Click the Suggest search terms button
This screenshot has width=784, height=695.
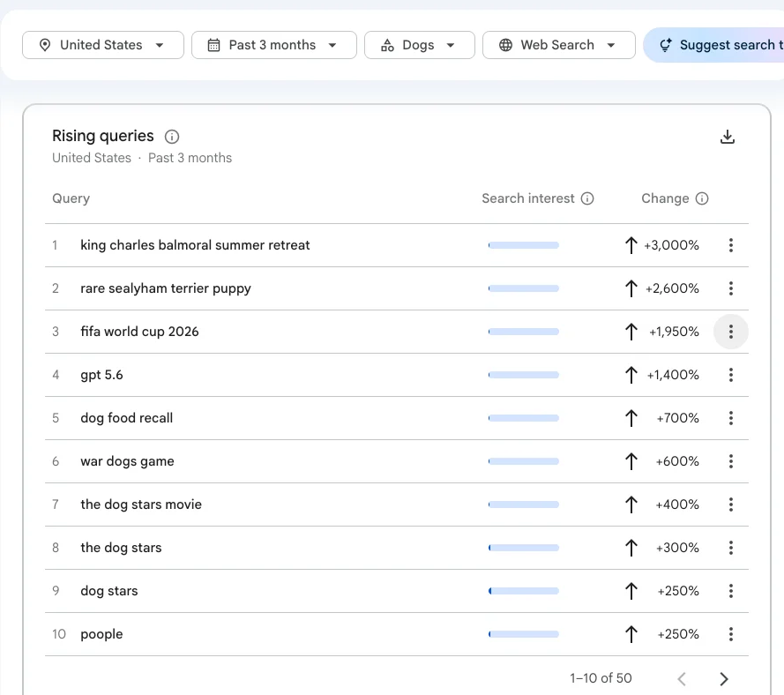click(715, 45)
